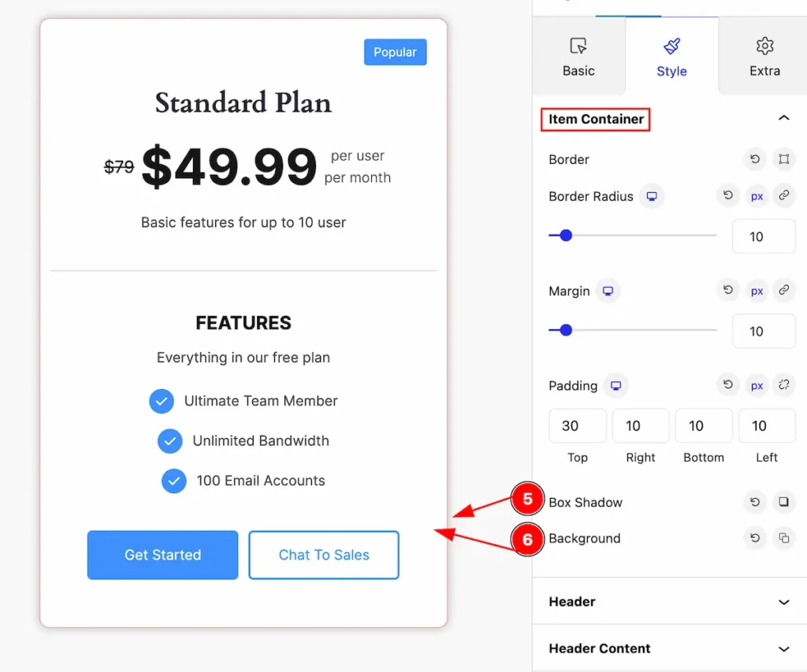The image size is (807, 672).
Task: Select device view for Border Radius
Action: (x=652, y=196)
